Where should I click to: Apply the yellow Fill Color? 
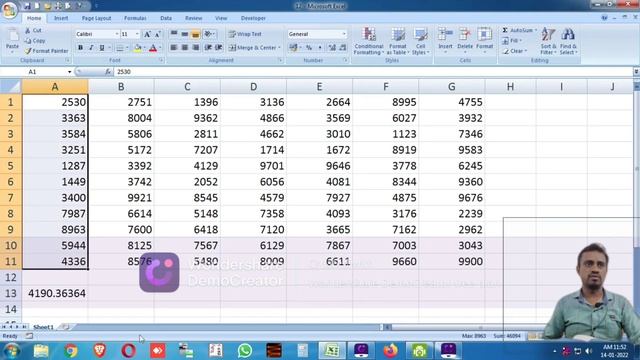coord(138,48)
